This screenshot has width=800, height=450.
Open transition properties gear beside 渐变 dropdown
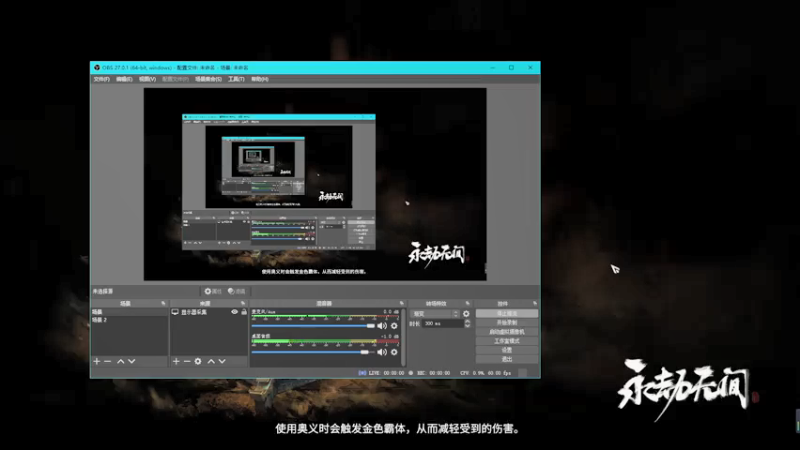tap(466, 314)
